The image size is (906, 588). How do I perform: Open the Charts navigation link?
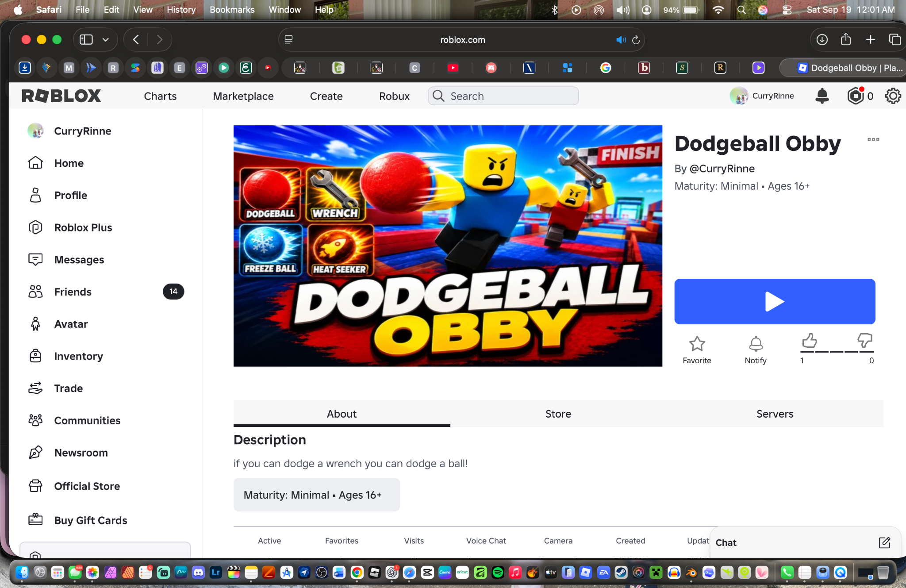tap(160, 96)
